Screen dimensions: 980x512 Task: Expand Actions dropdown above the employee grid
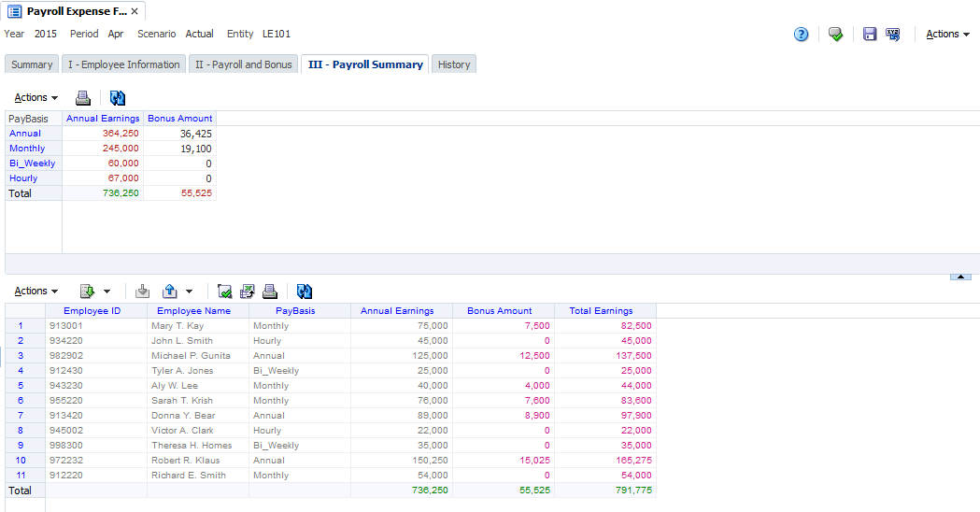36,292
